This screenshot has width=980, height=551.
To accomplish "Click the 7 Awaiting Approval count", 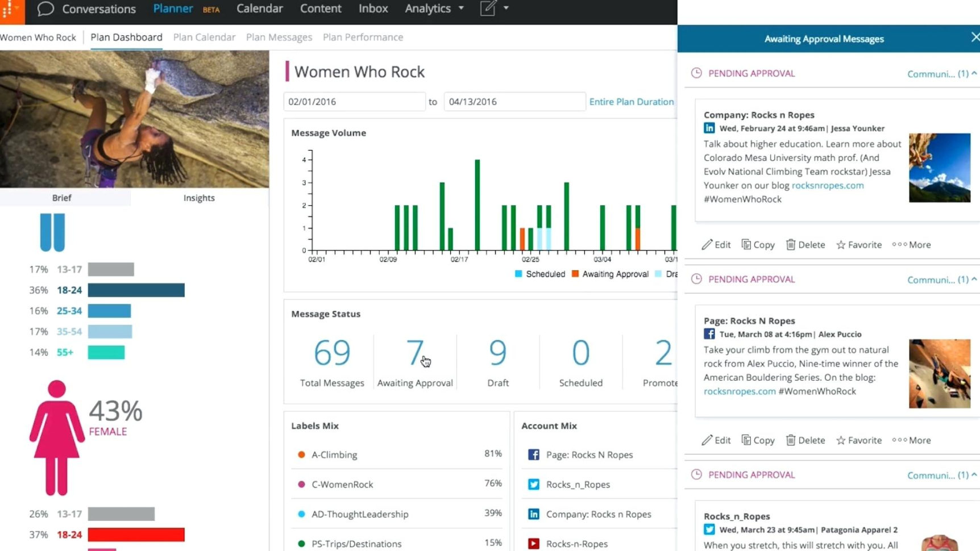I will (415, 353).
